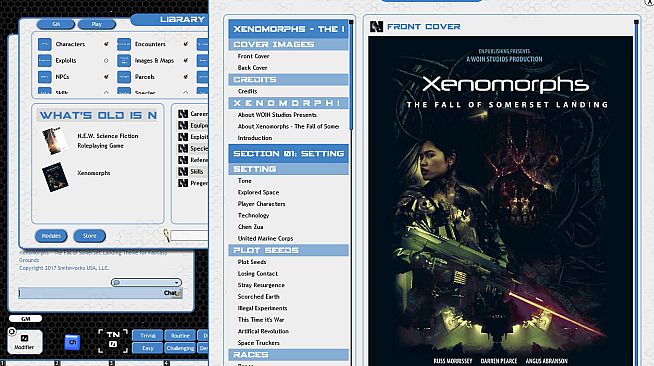Click the speech bubble chat mode icon
This screenshot has height=366, width=654.
pos(117,283)
